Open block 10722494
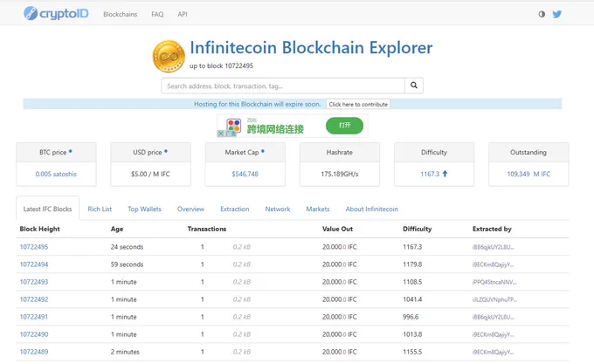594x364 pixels. [x=34, y=264]
